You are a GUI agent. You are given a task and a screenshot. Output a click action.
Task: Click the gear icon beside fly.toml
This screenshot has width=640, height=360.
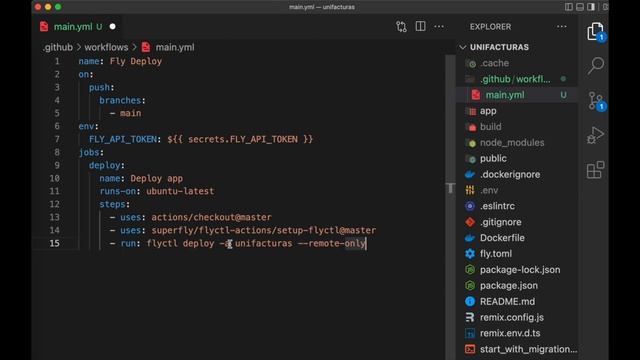click(x=470, y=254)
